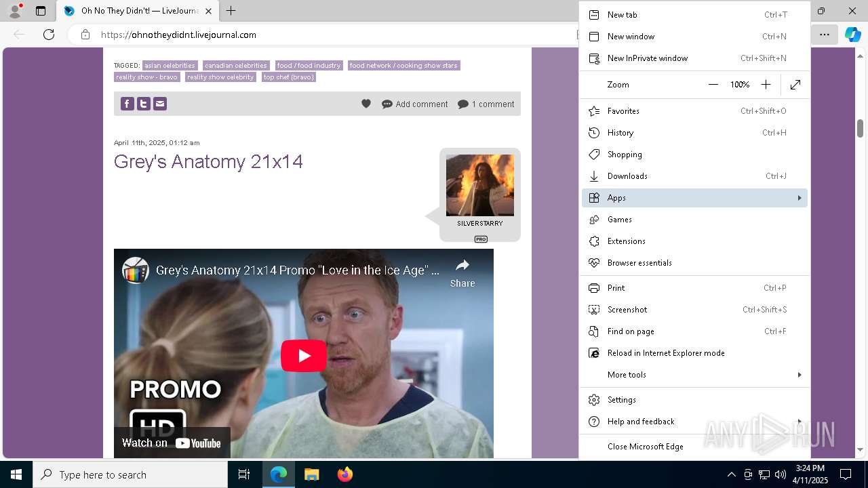Click the asian celebrities tag
Screen dimensions: 868x488
pyautogui.click(x=170, y=66)
